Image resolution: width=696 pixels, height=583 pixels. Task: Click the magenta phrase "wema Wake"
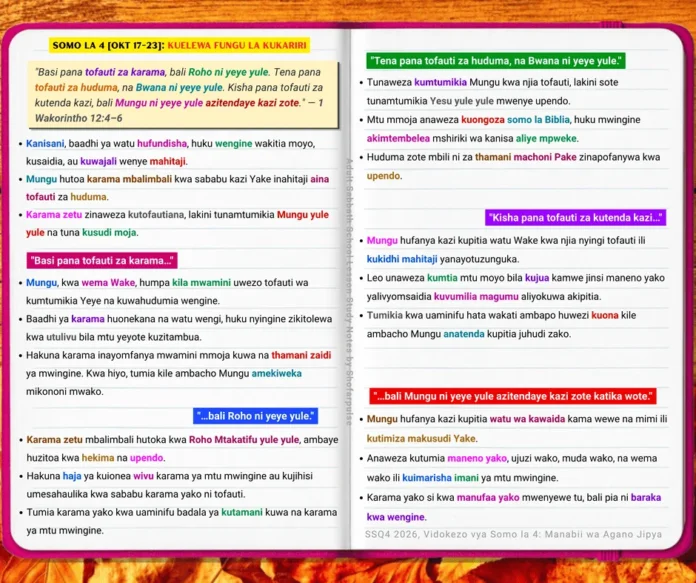(108, 282)
